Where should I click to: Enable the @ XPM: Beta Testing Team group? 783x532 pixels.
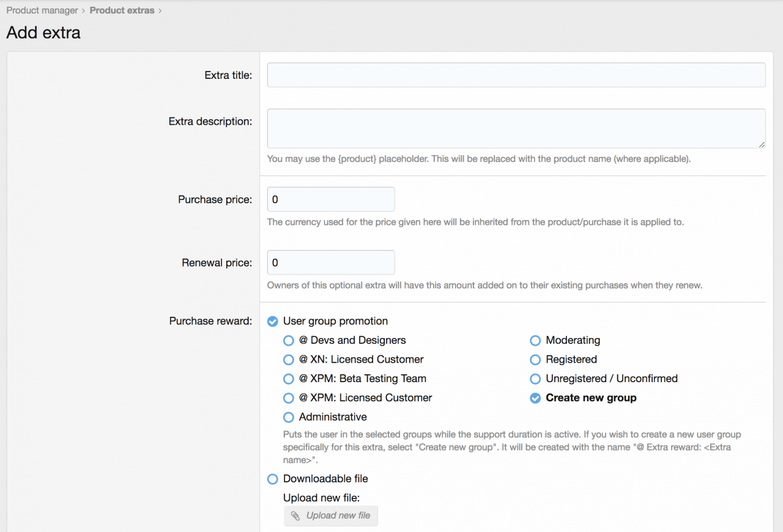click(x=289, y=379)
